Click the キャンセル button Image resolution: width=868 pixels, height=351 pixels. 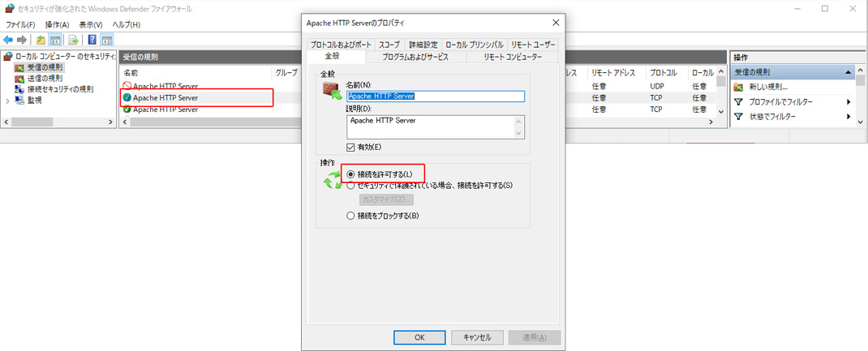pyautogui.click(x=477, y=337)
